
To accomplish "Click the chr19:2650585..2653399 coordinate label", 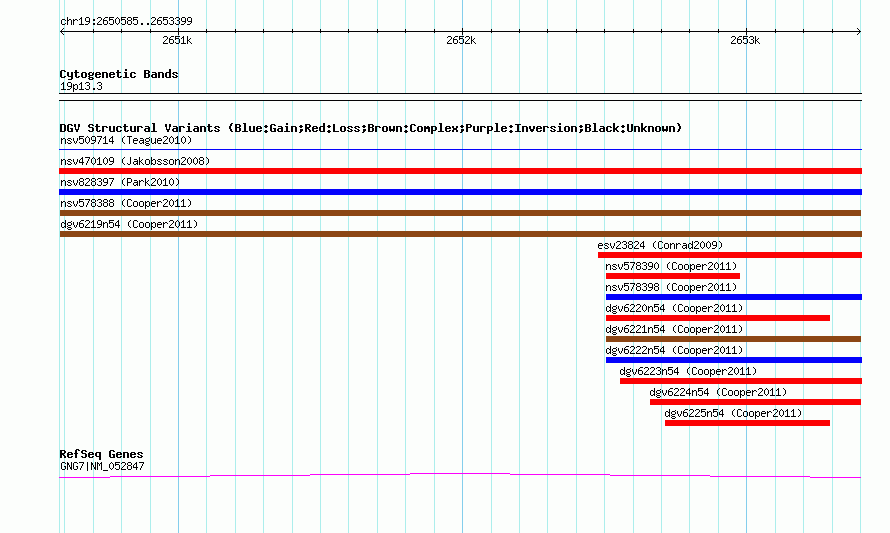I will 126,22.
